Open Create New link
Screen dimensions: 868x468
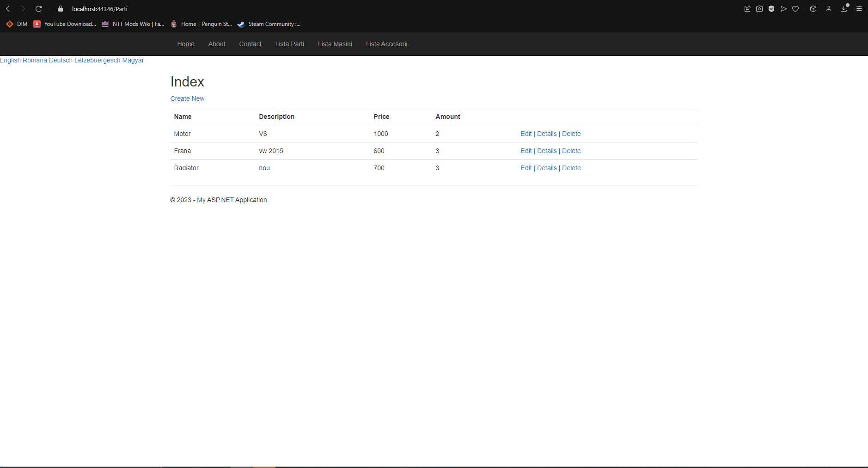coord(187,99)
